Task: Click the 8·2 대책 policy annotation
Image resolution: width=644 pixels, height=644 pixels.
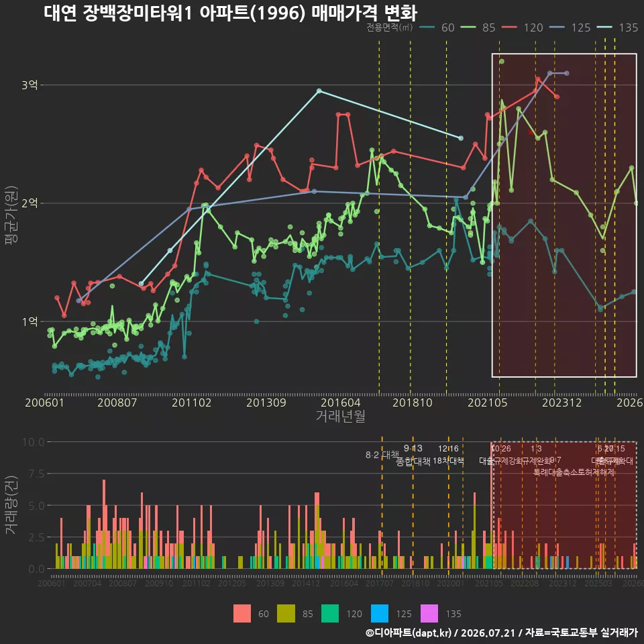Action: click(x=382, y=455)
